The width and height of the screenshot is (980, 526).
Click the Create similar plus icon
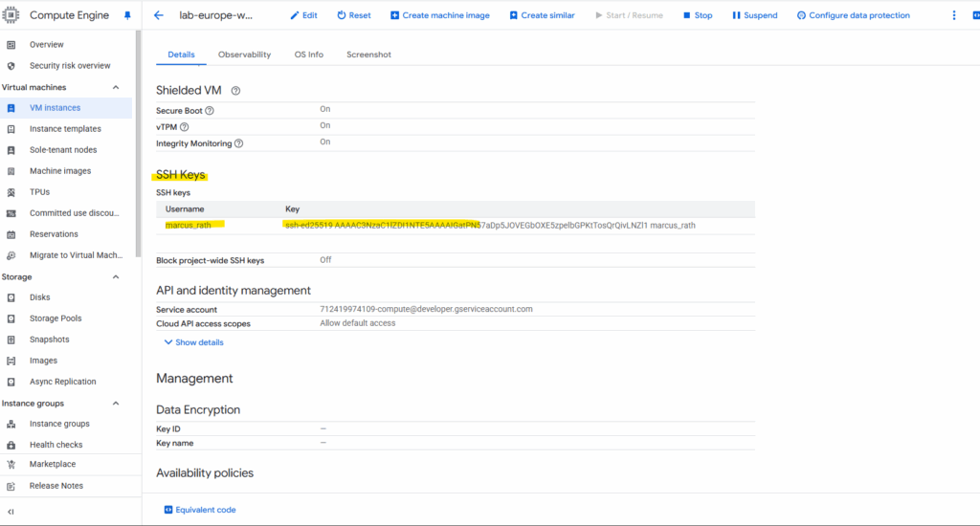(513, 15)
